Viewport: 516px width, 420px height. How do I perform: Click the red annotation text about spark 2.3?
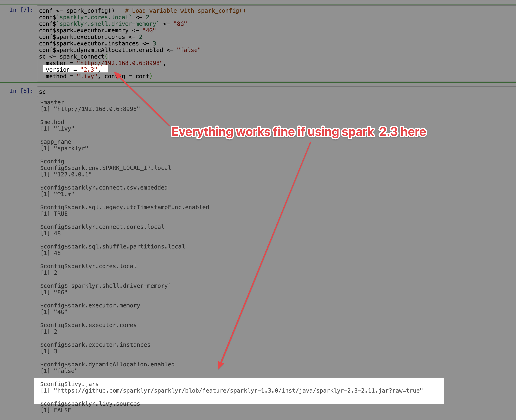pos(299,132)
